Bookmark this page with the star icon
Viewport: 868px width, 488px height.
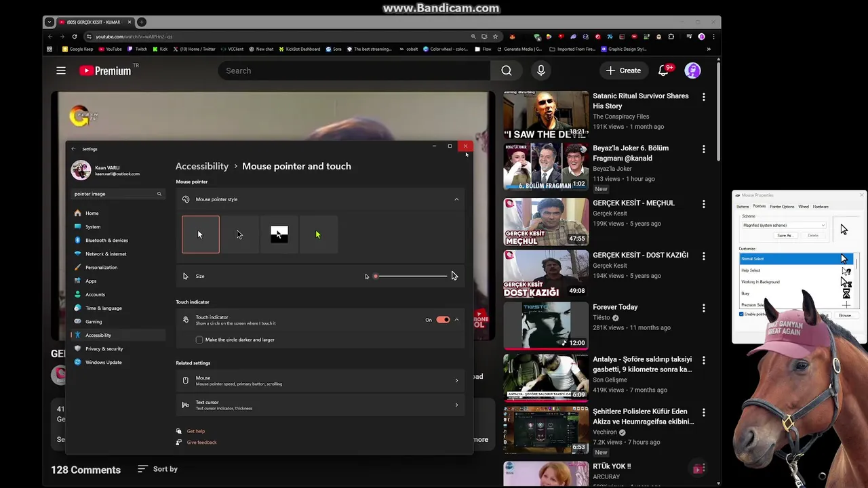click(495, 37)
